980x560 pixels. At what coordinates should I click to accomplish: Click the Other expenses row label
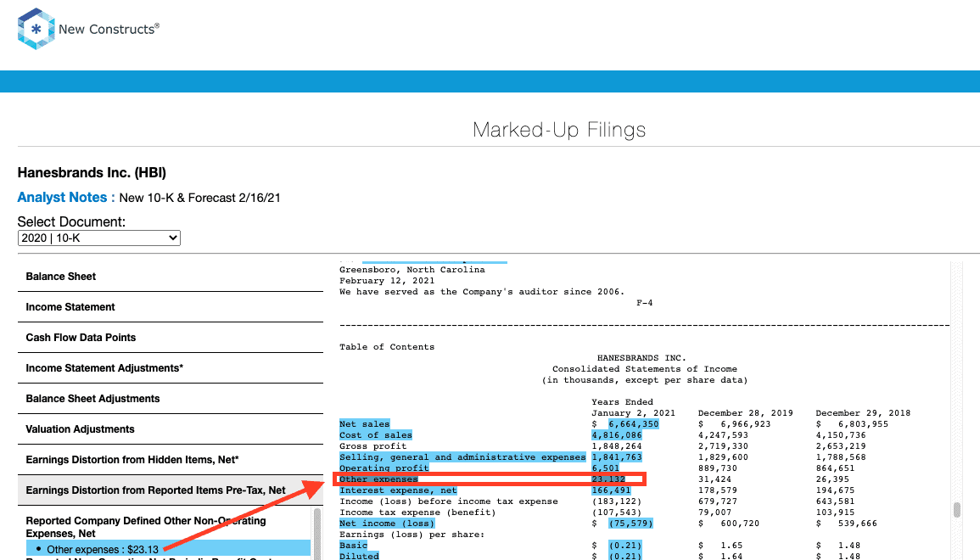(x=378, y=479)
